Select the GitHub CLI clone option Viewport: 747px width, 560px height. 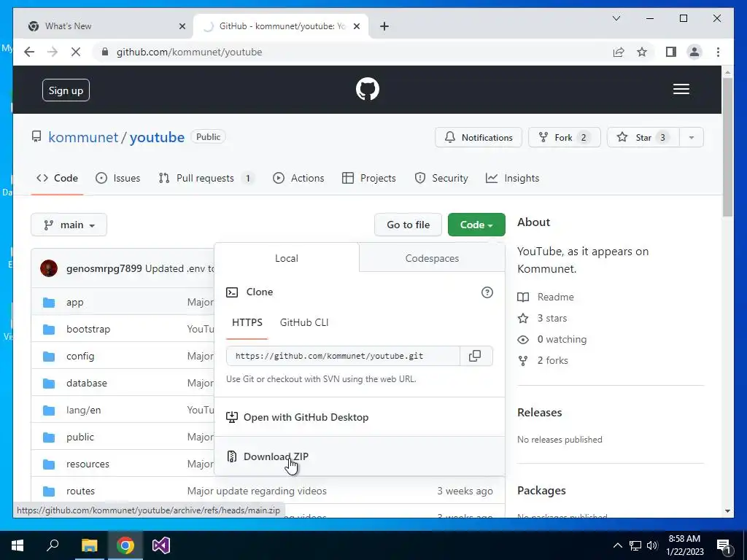304,323
